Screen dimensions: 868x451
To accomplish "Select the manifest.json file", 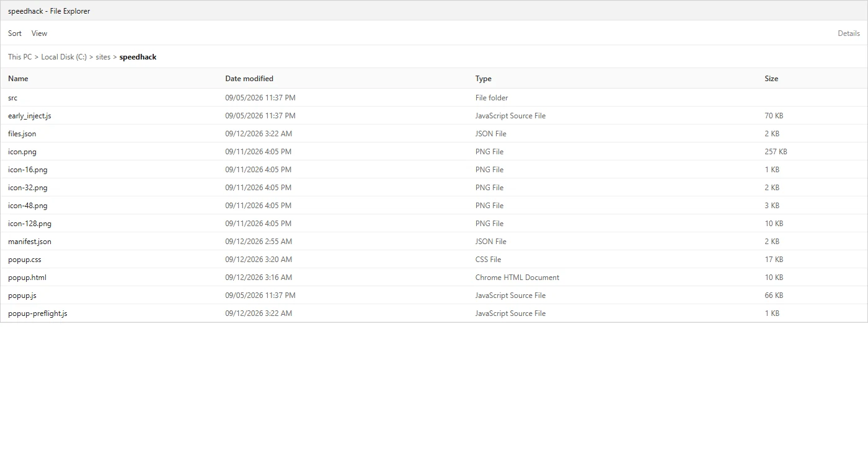I will point(434,242).
